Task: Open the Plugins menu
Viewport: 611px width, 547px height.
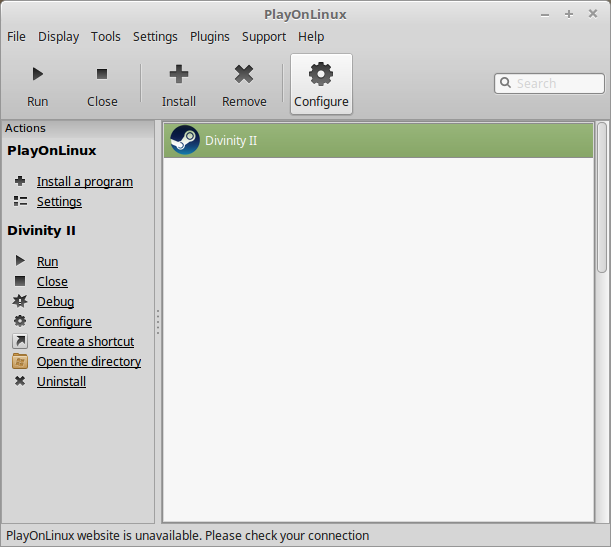Action: pos(210,37)
